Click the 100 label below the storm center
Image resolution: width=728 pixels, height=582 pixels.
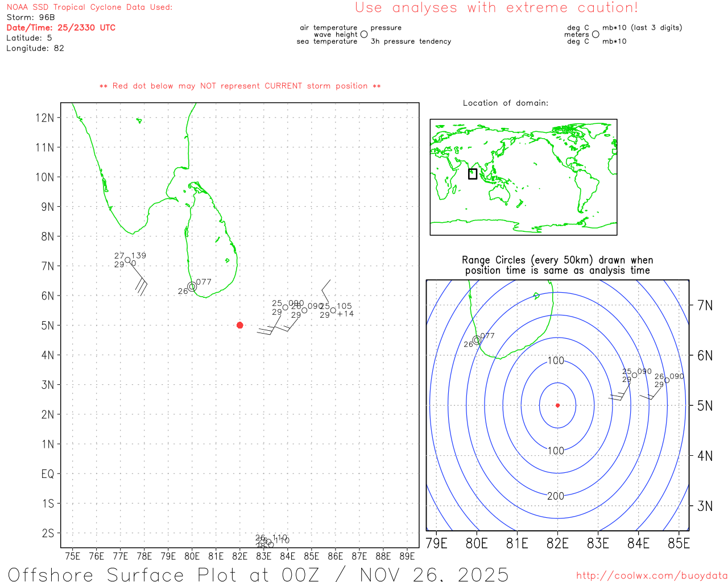pyautogui.click(x=556, y=451)
